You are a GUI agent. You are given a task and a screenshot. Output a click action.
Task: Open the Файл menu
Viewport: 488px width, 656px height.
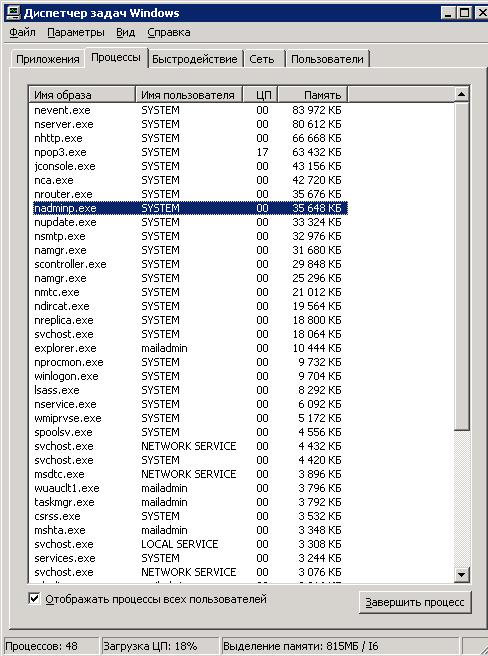coord(23,33)
